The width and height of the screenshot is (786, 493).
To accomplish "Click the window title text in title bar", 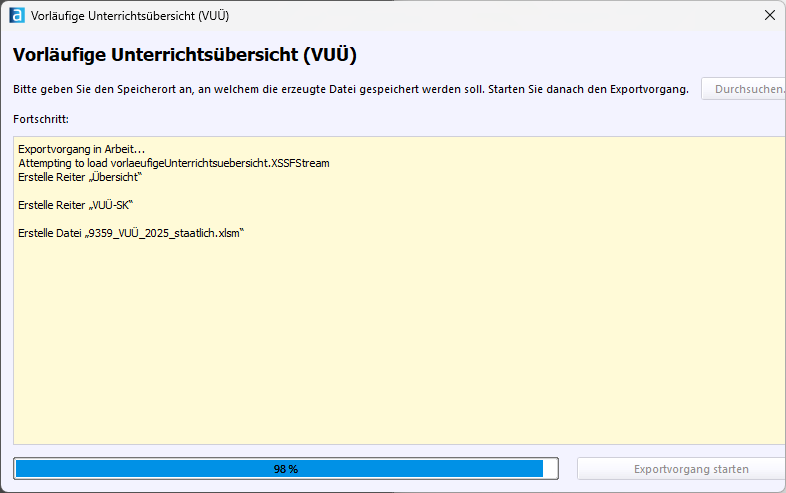I will click(130, 15).
